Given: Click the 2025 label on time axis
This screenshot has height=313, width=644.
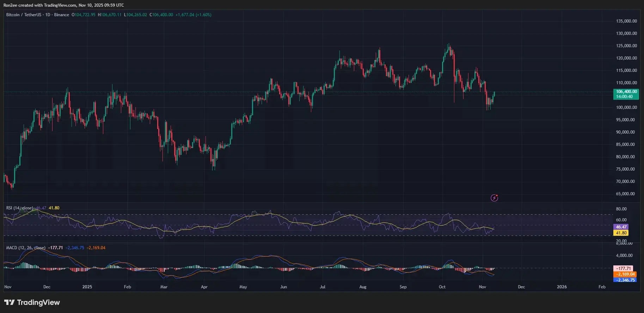Looking at the screenshot, I should tap(87, 287).
